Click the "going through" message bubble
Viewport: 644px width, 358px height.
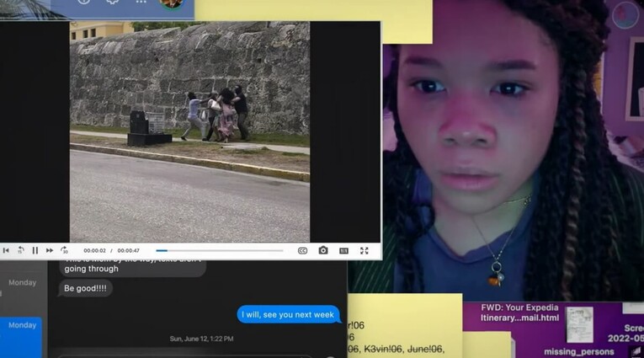pos(133,267)
